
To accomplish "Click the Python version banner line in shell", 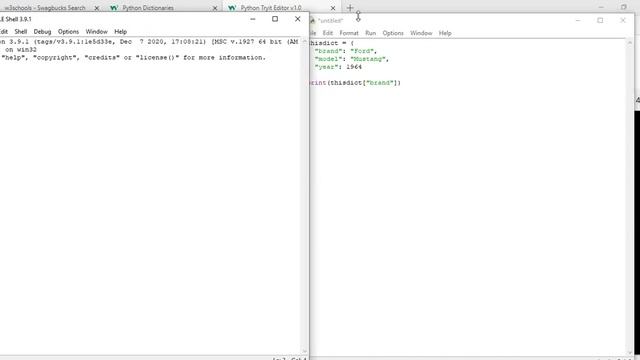I will (149, 42).
